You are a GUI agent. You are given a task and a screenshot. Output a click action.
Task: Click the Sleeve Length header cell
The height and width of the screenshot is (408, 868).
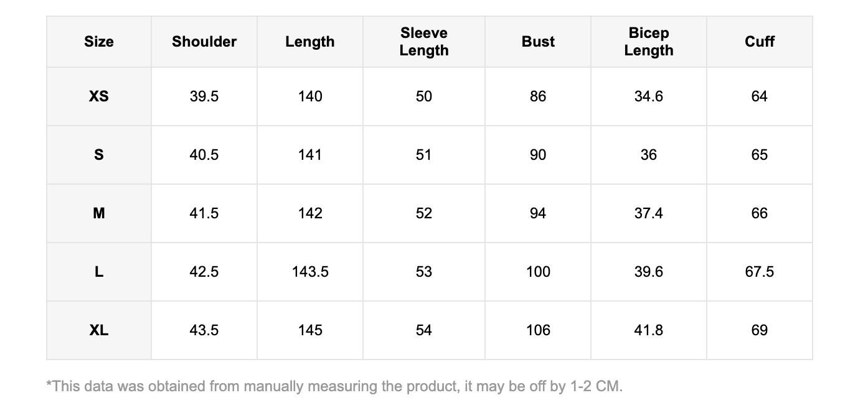pyautogui.click(x=424, y=42)
